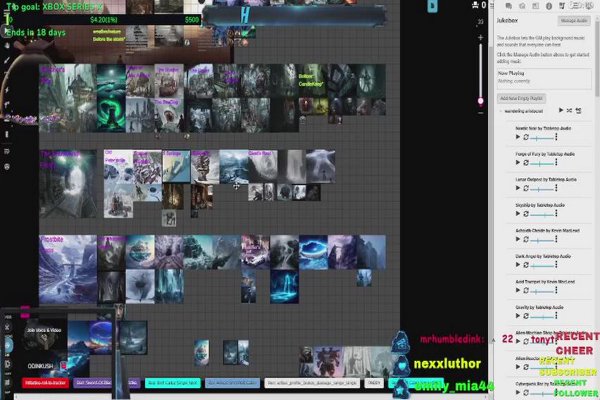
Task: Collapse the wandering aristocrat playlist
Action: click(x=501, y=111)
